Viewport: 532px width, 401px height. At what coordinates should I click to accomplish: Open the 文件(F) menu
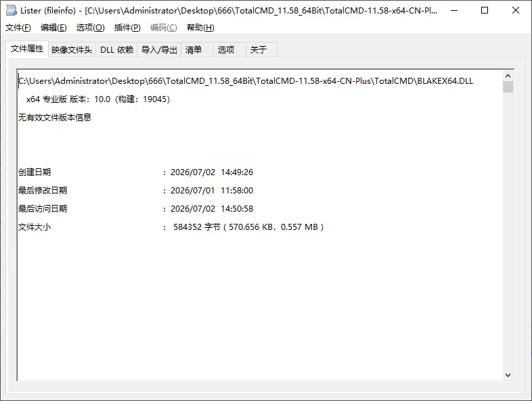coord(18,28)
